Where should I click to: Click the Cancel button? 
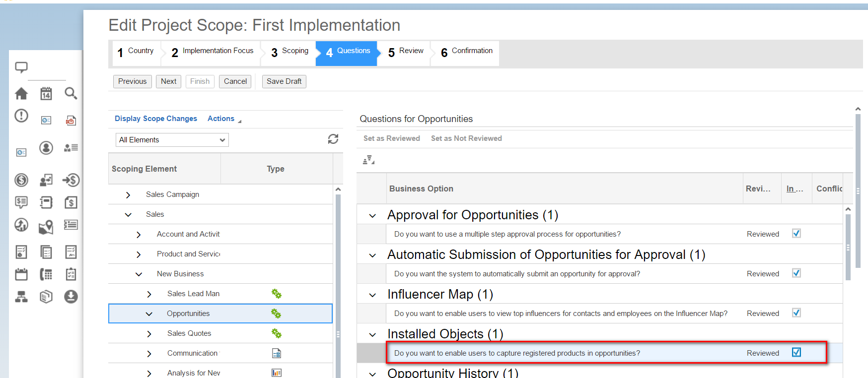[235, 81]
